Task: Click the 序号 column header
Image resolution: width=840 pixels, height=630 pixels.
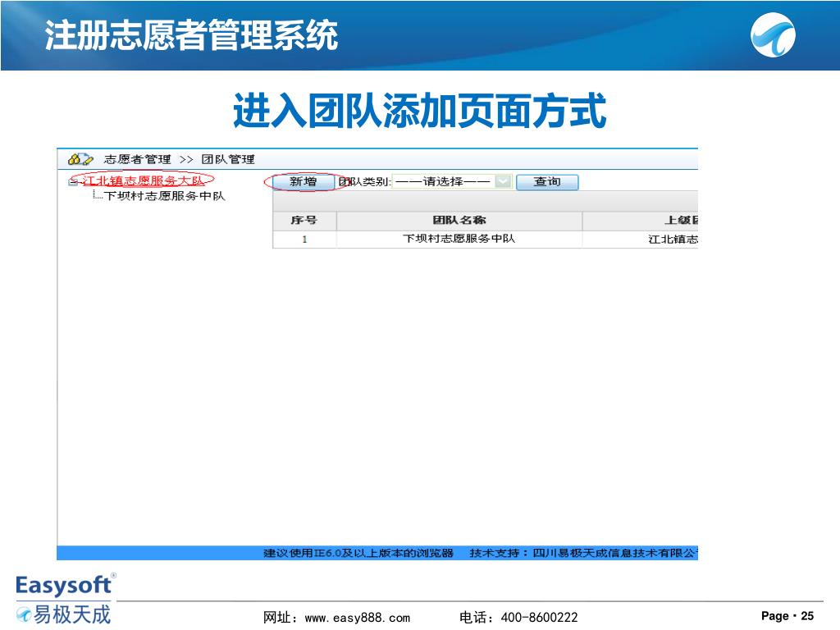Action: click(x=304, y=221)
